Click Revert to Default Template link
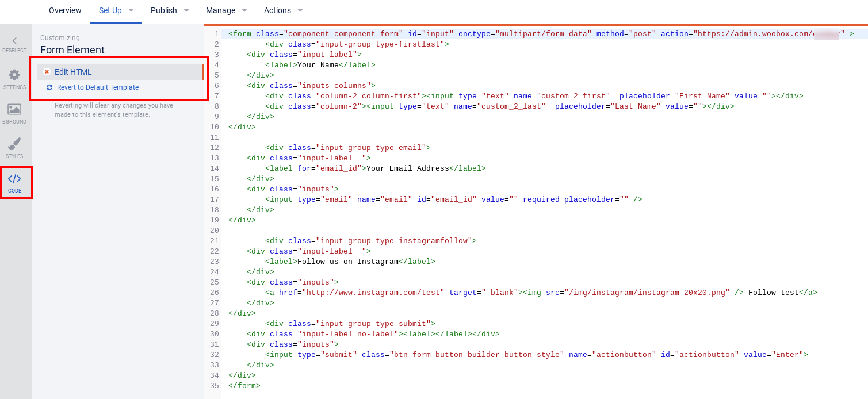This screenshot has height=399, width=868. coord(98,87)
